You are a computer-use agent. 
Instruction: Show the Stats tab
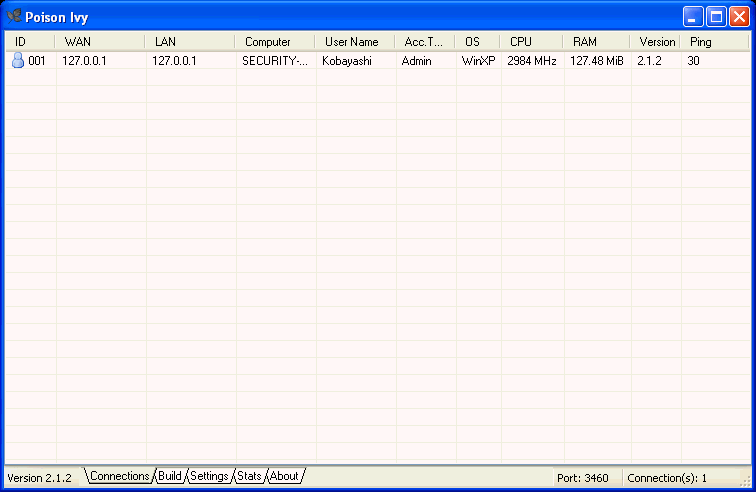click(x=249, y=476)
